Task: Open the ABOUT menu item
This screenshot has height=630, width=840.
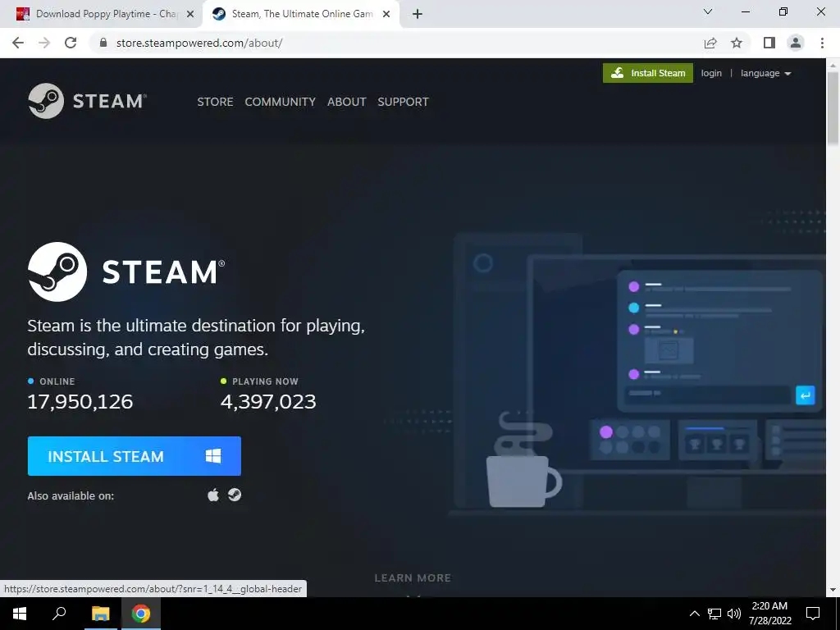Action: click(x=347, y=102)
